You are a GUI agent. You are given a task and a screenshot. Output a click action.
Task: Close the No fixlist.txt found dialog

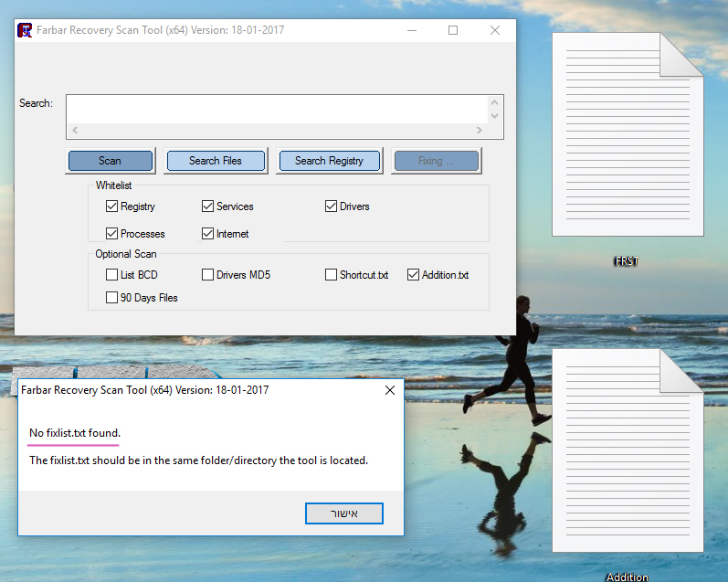click(x=390, y=390)
